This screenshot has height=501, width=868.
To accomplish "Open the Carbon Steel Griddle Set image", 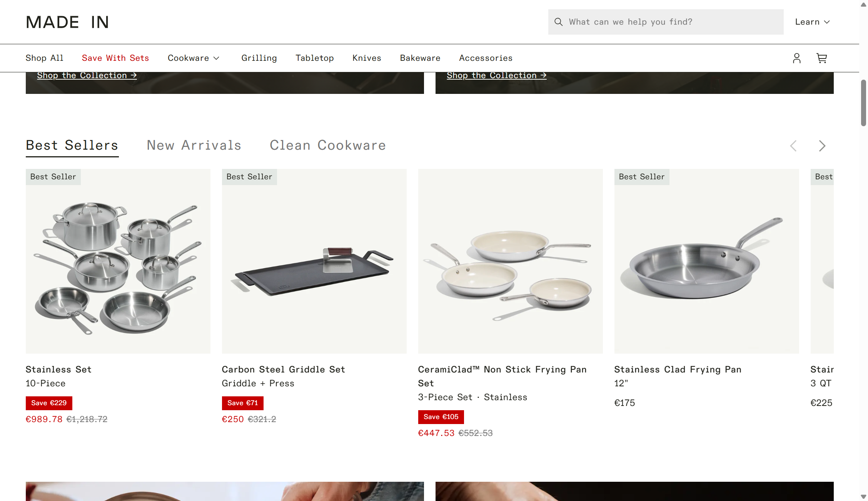I will coord(314,261).
